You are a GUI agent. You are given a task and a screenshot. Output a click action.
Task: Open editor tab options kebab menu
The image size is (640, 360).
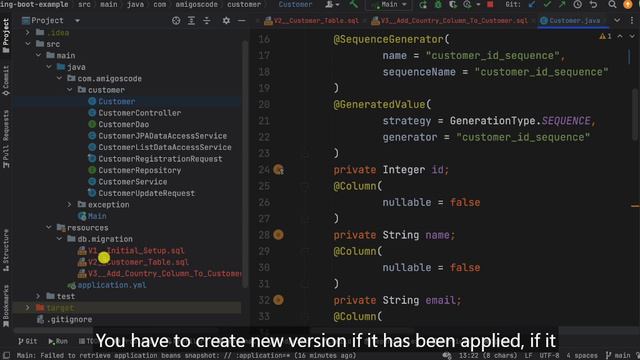(x=631, y=20)
